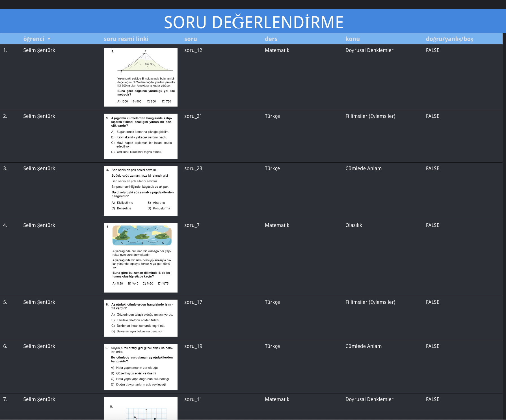Open the question image for soru_17

[140, 318]
